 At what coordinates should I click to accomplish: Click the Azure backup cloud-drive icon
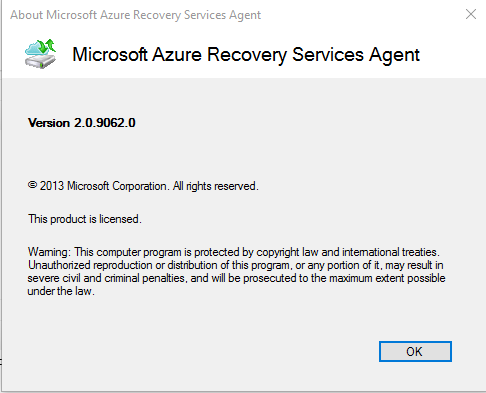coord(40,54)
